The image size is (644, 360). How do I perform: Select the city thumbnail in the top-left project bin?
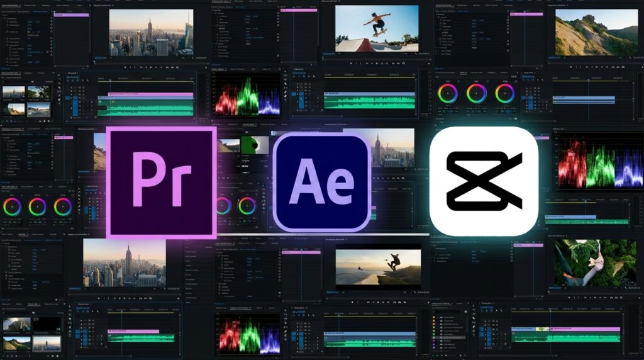[x=14, y=93]
